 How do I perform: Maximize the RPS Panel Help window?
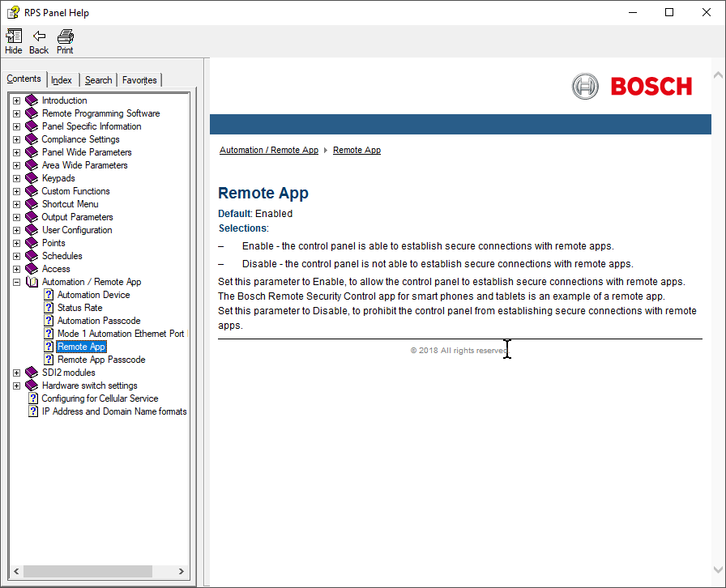click(669, 12)
